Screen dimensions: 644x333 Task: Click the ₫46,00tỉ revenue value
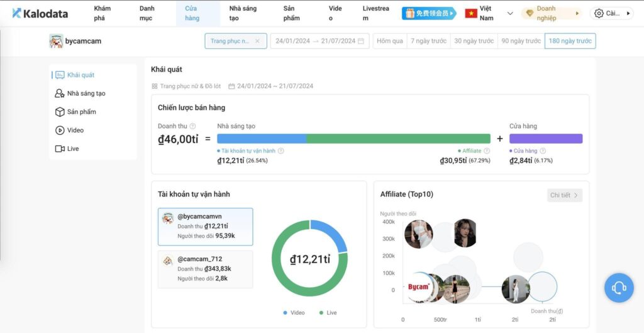(x=178, y=139)
